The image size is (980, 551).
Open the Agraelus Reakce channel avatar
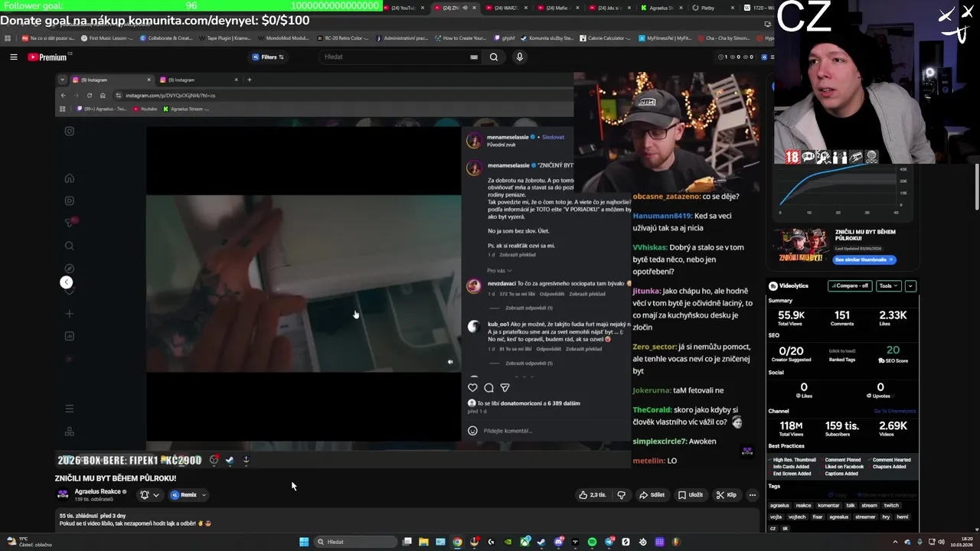point(63,494)
